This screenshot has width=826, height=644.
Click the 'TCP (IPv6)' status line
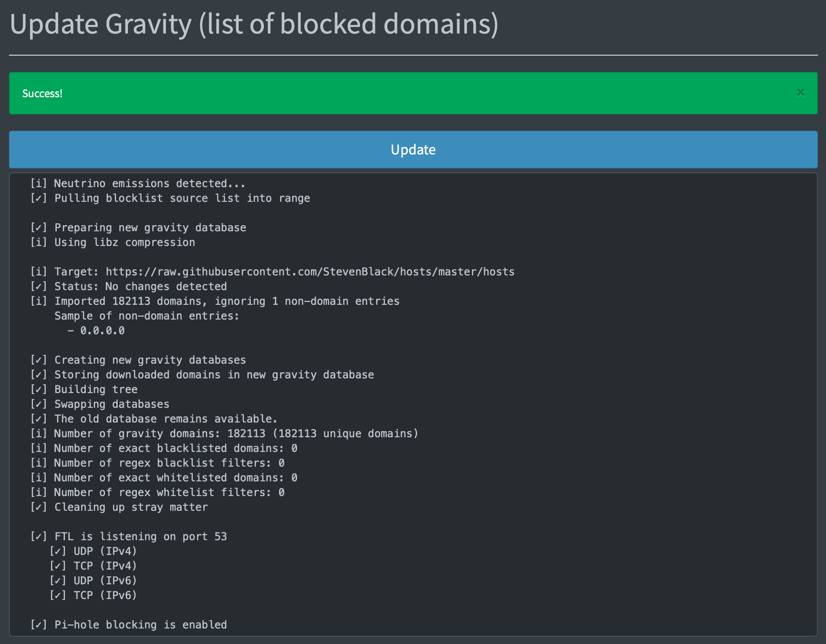pos(93,595)
